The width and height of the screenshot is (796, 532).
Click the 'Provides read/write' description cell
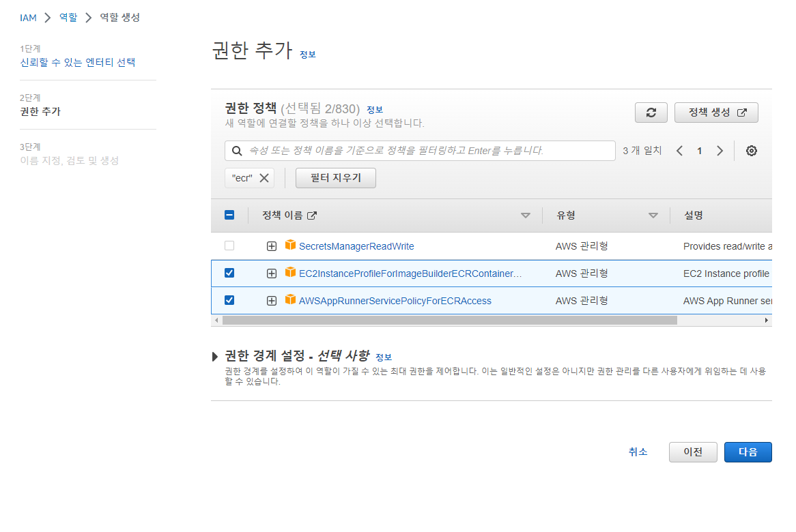tap(728, 246)
